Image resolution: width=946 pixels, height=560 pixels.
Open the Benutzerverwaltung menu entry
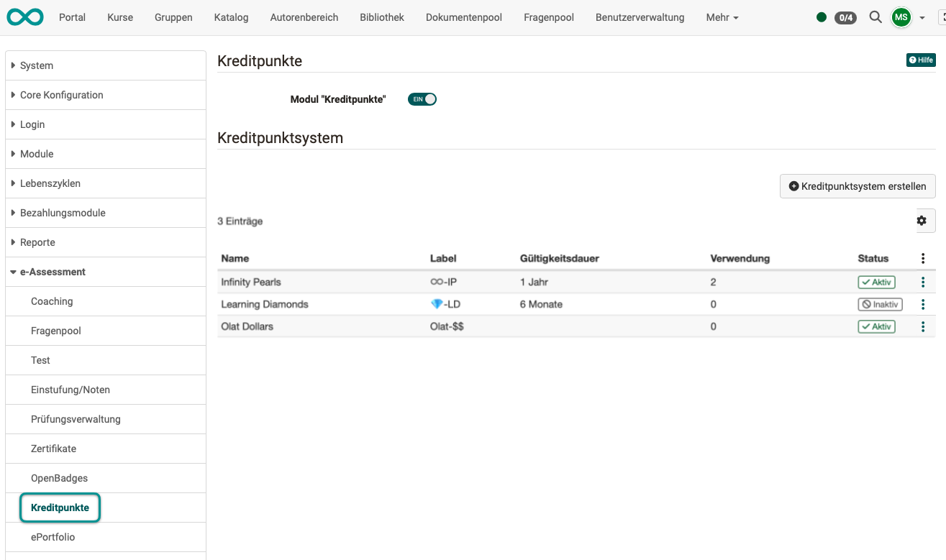(640, 17)
